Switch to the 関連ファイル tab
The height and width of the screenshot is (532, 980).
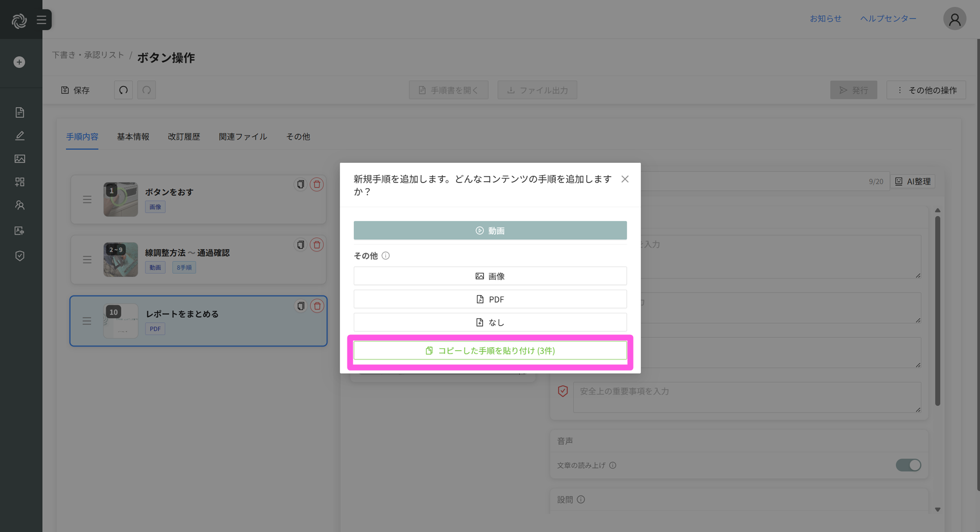coord(243,137)
